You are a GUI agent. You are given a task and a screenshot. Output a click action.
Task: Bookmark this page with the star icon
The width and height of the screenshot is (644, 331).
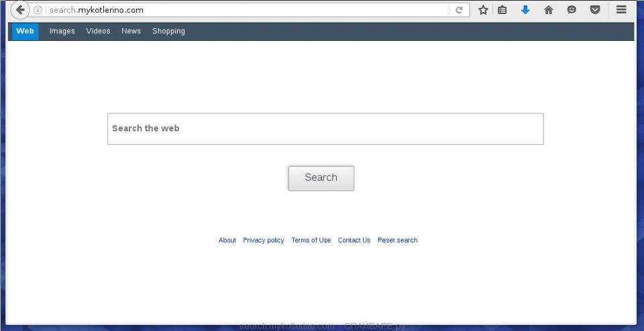click(x=483, y=10)
